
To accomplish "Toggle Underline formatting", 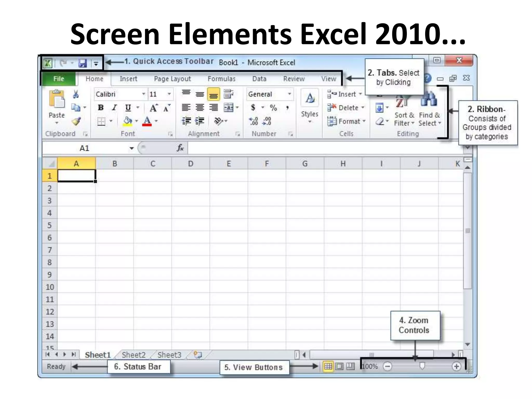I will click(128, 108).
